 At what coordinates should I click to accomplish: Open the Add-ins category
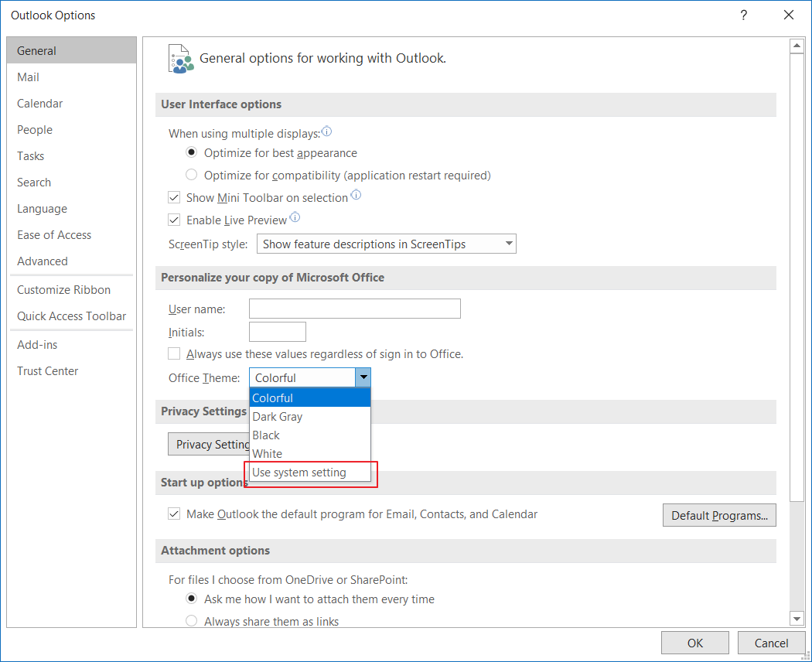pyautogui.click(x=71, y=344)
